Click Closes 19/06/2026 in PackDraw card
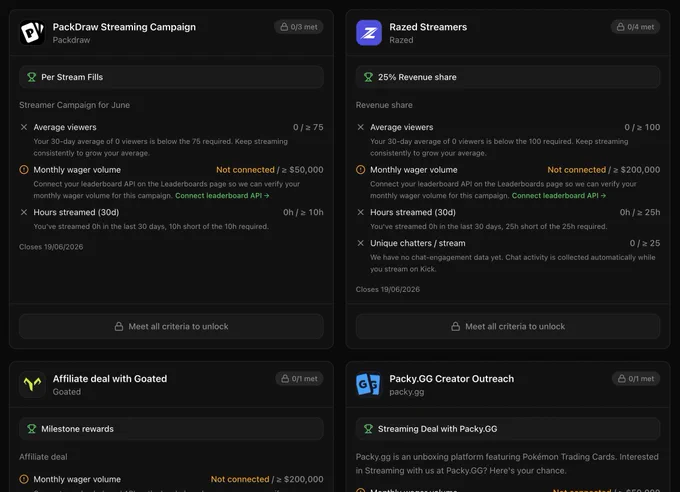The width and height of the screenshot is (680, 492). (51, 247)
